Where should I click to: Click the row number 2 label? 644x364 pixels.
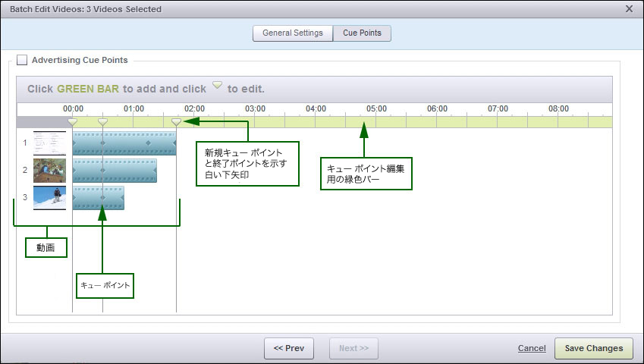(25, 170)
